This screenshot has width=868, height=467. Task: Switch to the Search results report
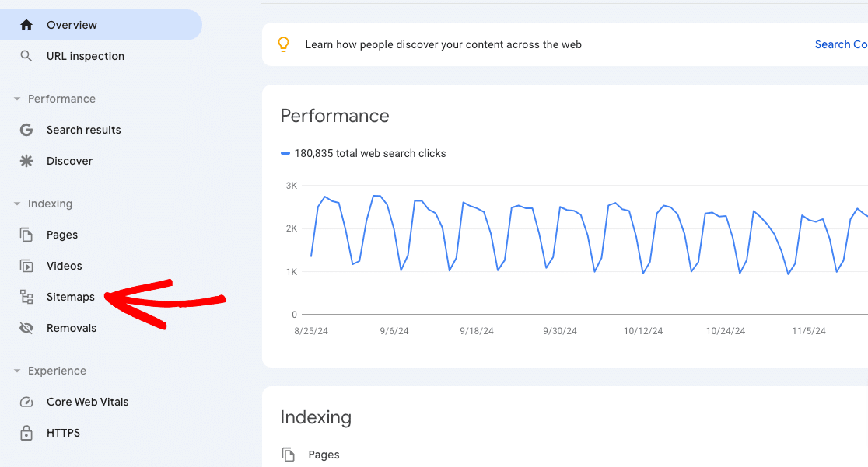[x=84, y=130]
